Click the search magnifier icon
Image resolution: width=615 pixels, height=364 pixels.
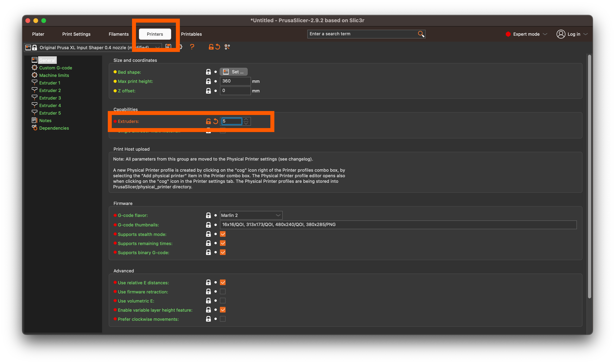click(x=421, y=34)
